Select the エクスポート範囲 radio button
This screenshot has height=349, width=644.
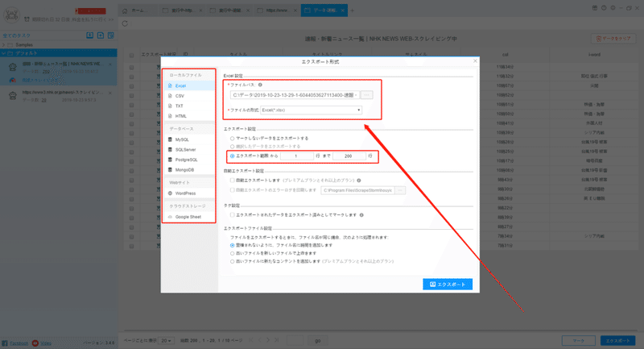click(233, 156)
